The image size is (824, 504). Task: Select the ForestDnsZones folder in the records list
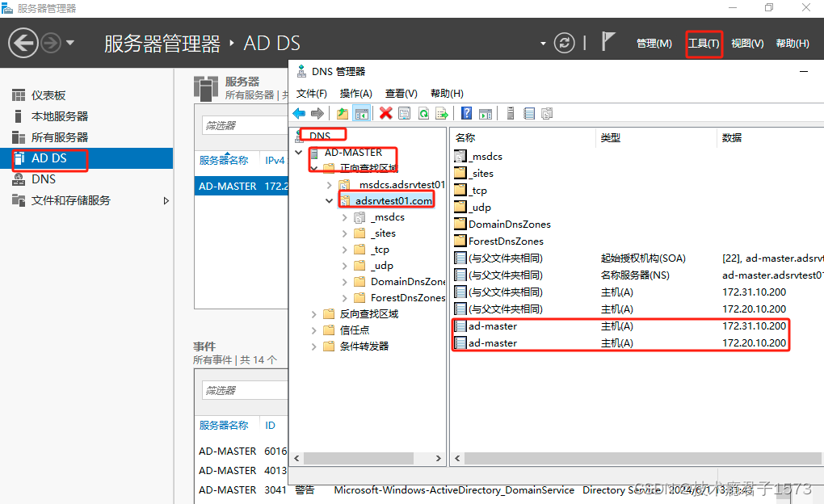[x=498, y=241]
